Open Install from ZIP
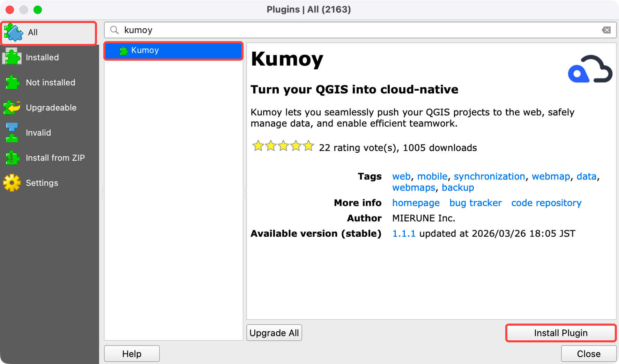 tap(55, 158)
